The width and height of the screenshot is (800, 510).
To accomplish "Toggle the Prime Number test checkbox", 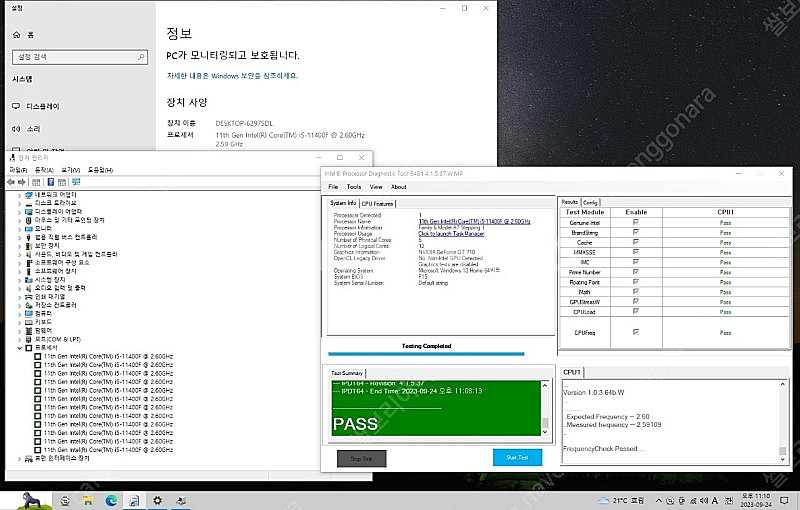I will coord(636,272).
